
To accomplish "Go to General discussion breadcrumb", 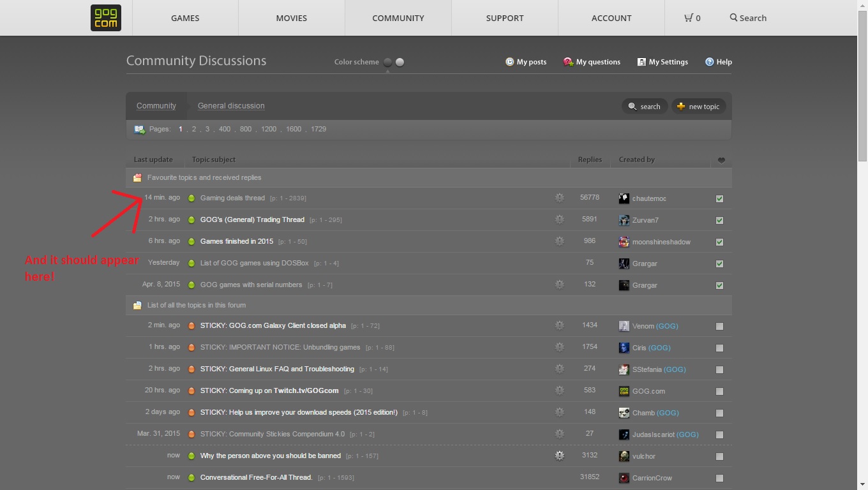I will tap(231, 106).
